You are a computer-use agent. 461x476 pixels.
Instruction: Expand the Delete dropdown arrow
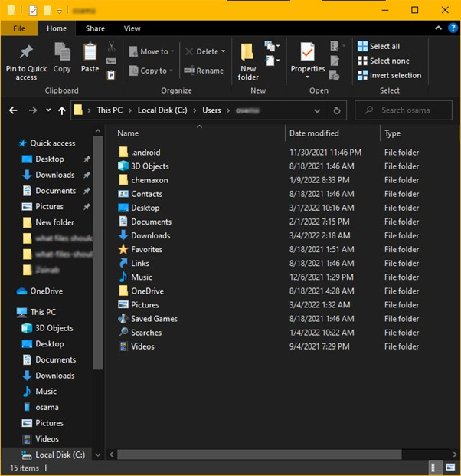(x=223, y=51)
